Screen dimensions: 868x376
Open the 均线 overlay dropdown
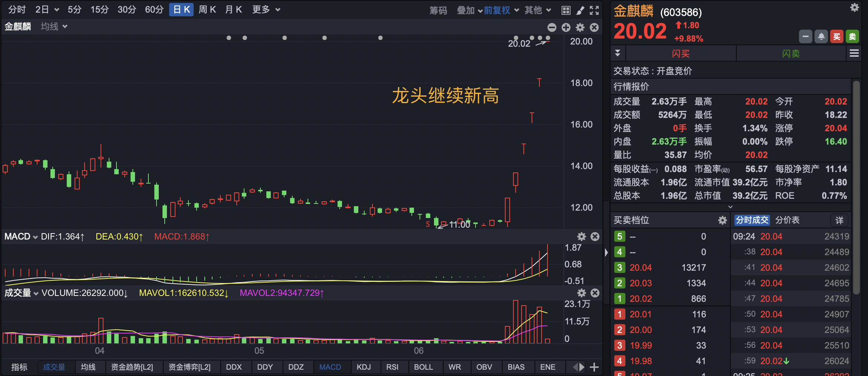pos(54,27)
